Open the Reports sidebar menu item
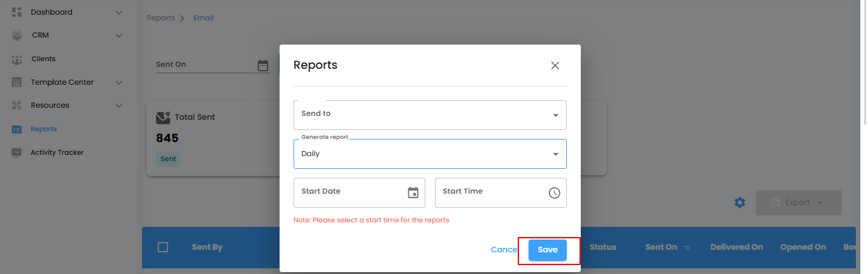The width and height of the screenshot is (868, 274). [x=43, y=129]
